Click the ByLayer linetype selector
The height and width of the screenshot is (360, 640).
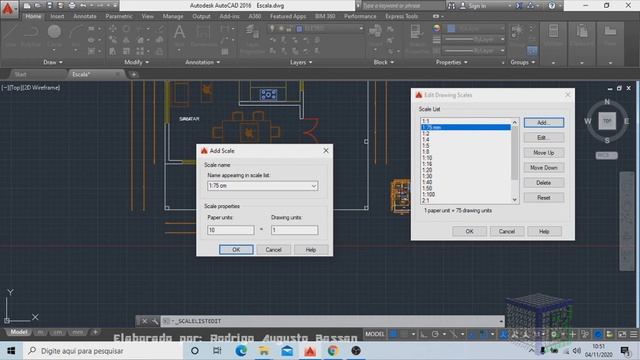click(474, 50)
